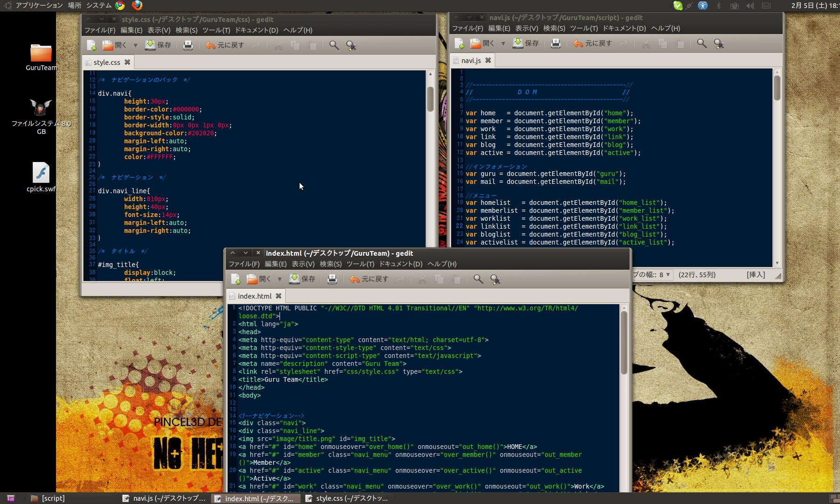Screen dimensions: 840x504
Task: Switch to [script] taskbar folder button
Action: coord(48,498)
